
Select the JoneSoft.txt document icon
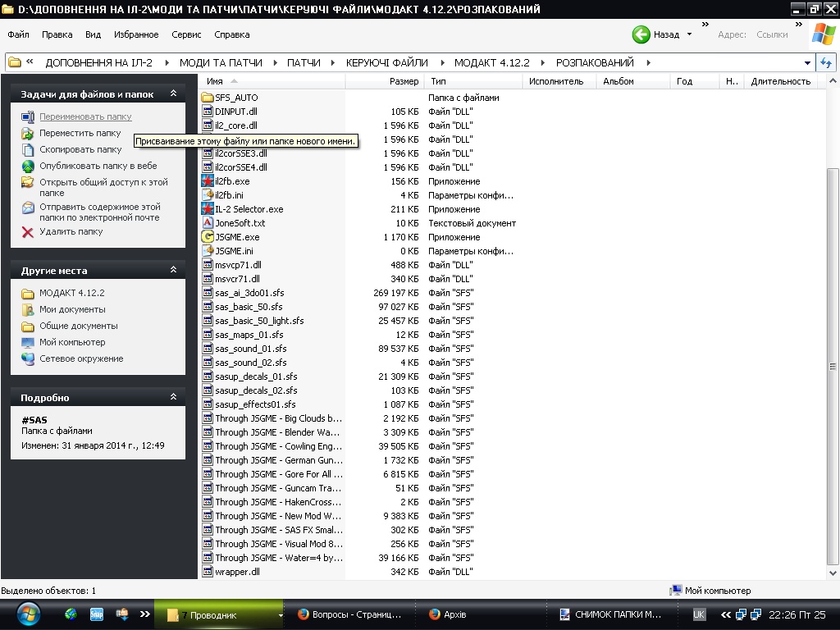(x=208, y=223)
